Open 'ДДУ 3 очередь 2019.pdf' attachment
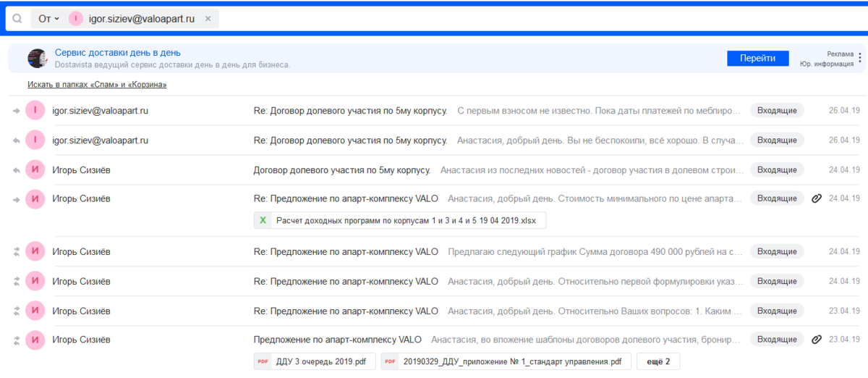 tap(315, 361)
